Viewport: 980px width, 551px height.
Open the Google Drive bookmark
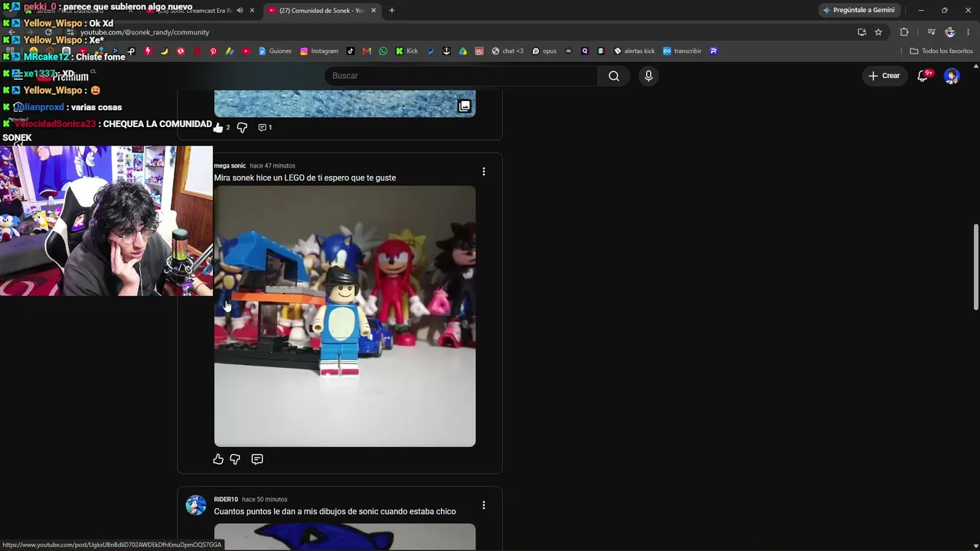[x=463, y=51]
